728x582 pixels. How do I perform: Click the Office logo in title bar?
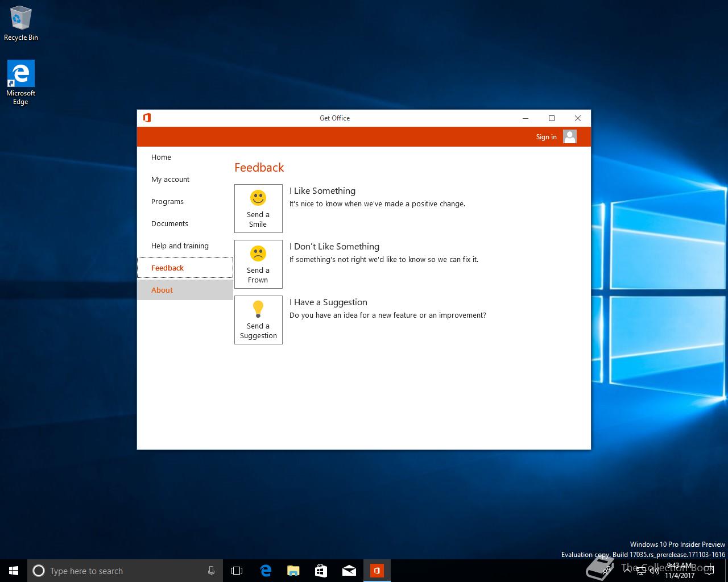(147, 118)
